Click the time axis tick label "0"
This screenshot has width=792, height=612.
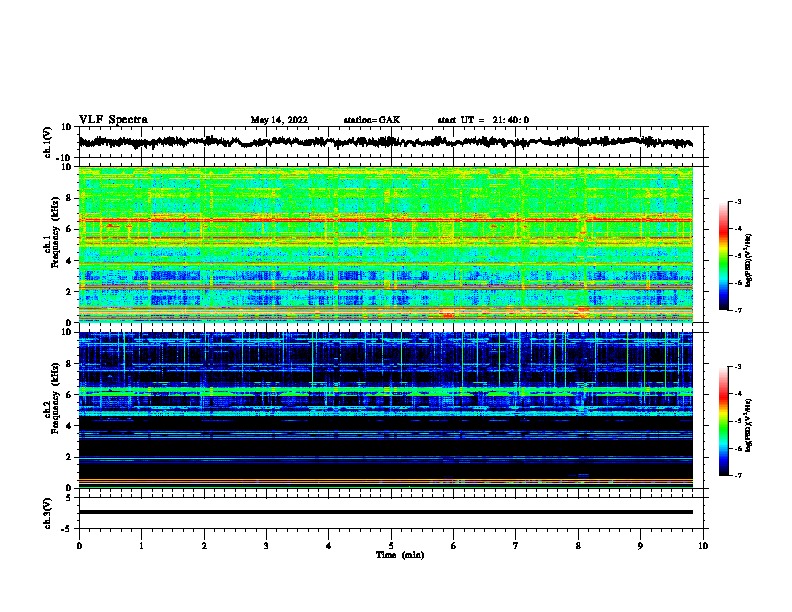point(79,545)
